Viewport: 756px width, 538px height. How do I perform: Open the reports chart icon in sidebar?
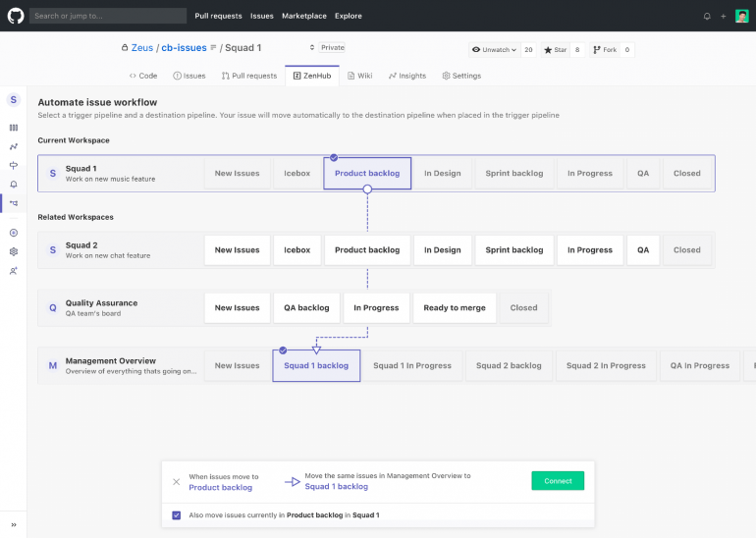(14, 146)
